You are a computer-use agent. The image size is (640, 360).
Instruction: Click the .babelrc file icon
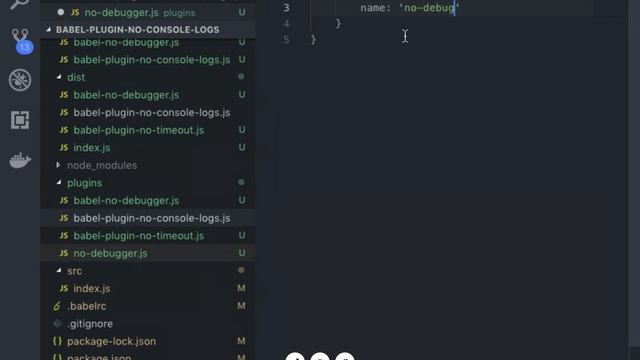click(57, 306)
